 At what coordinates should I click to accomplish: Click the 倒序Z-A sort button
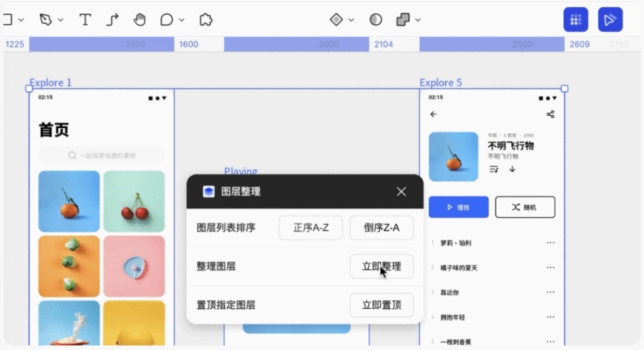pos(381,228)
